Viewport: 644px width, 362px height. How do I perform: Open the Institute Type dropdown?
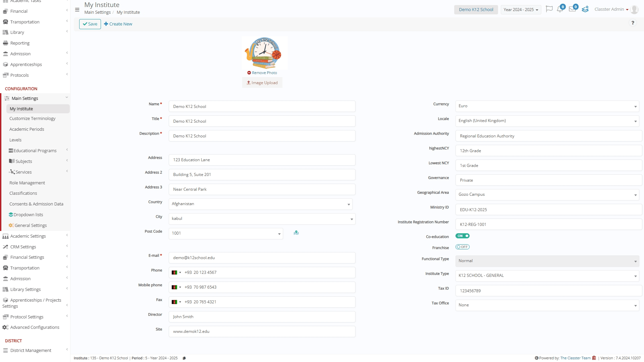pyautogui.click(x=547, y=276)
